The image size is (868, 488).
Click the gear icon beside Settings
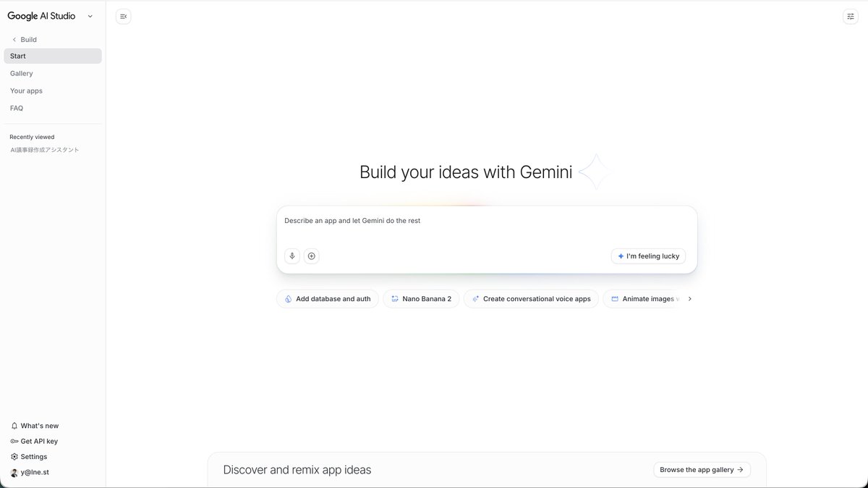pyautogui.click(x=14, y=457)
